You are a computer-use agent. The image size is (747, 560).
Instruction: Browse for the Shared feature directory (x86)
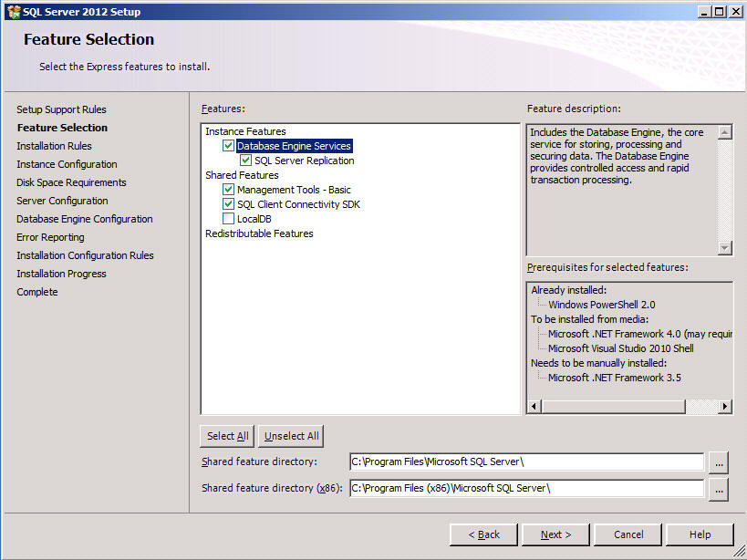pyautogui.click(x=719, y=490)
